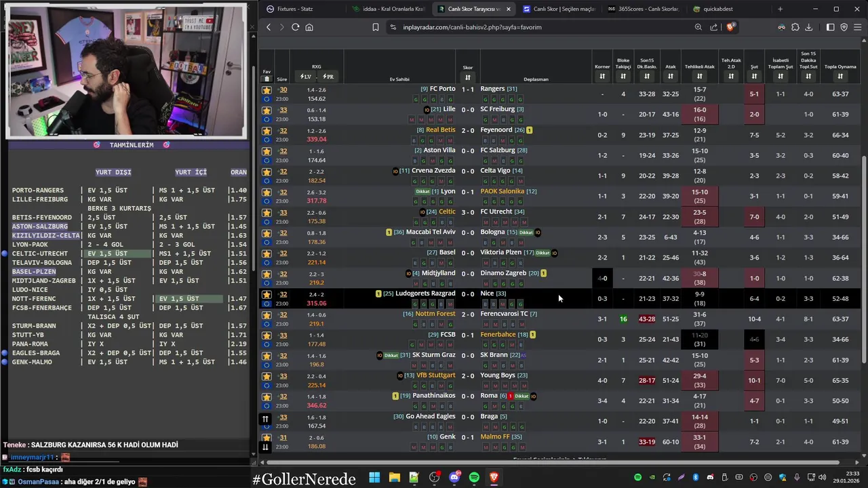The height and width of the screenshot is (488, 868).
Task: Clear favorites with the Fav trash icon
Action: pyautogui.click(x=266, y=79)
